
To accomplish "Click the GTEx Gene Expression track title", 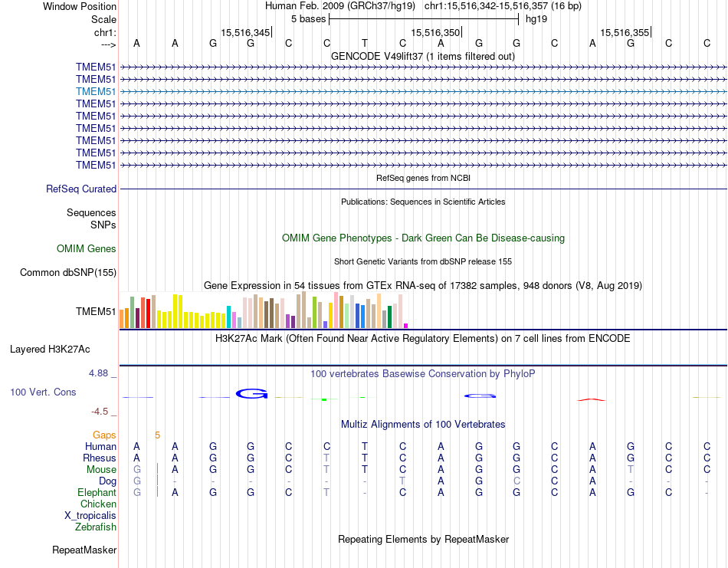I will [423, 286].
